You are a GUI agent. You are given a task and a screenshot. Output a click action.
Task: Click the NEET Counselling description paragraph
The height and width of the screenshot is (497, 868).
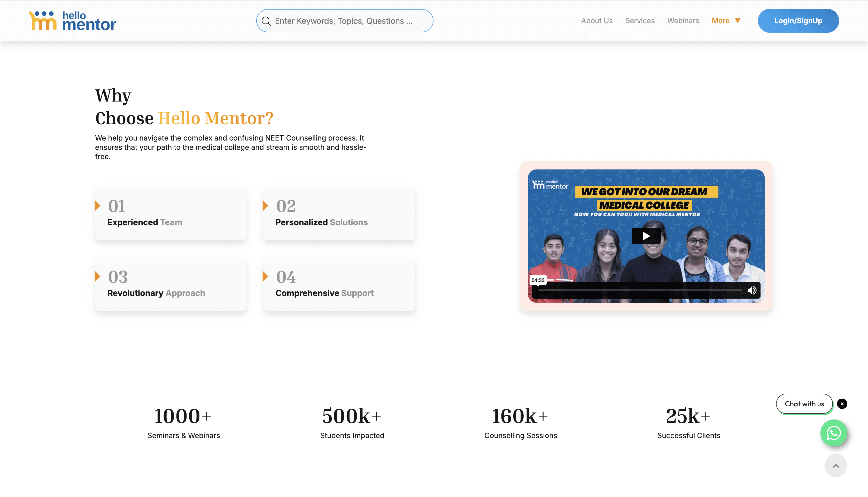pos(231,147)
